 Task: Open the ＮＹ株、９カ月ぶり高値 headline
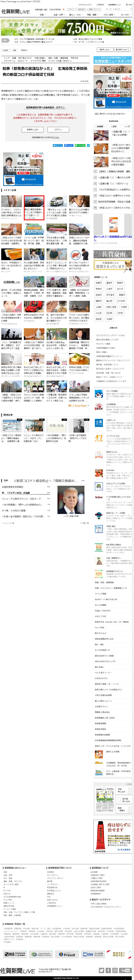coord(14,510)
